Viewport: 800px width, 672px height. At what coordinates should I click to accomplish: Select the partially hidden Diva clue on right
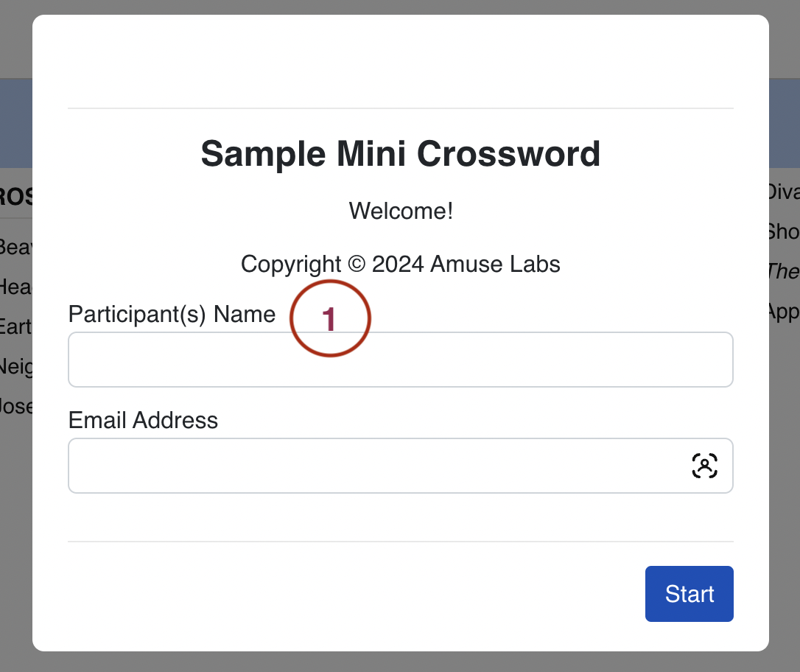(x=785, y=192)
